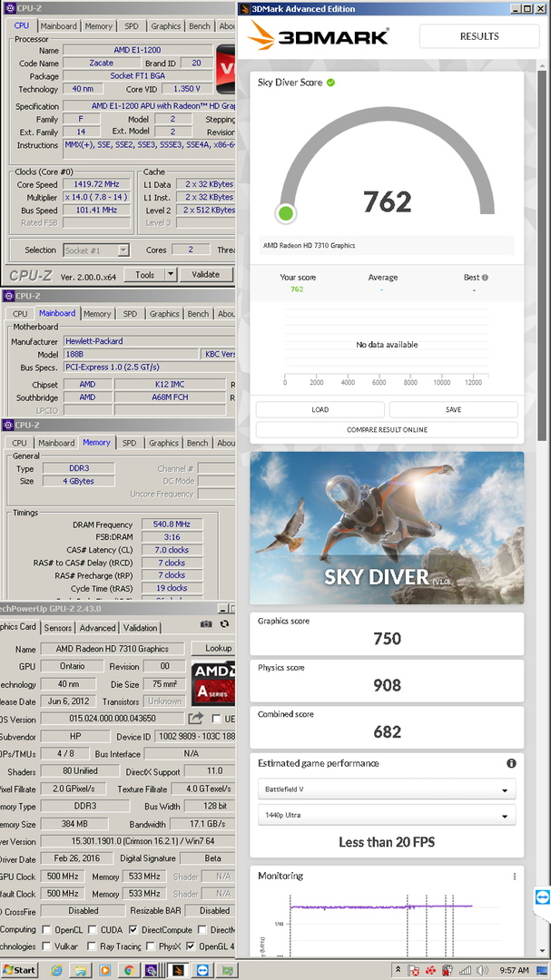This screenshot has height=980, width=551.
Task: Click the 9:57 AM taskbar clock
Action: [x=514, y=971]
